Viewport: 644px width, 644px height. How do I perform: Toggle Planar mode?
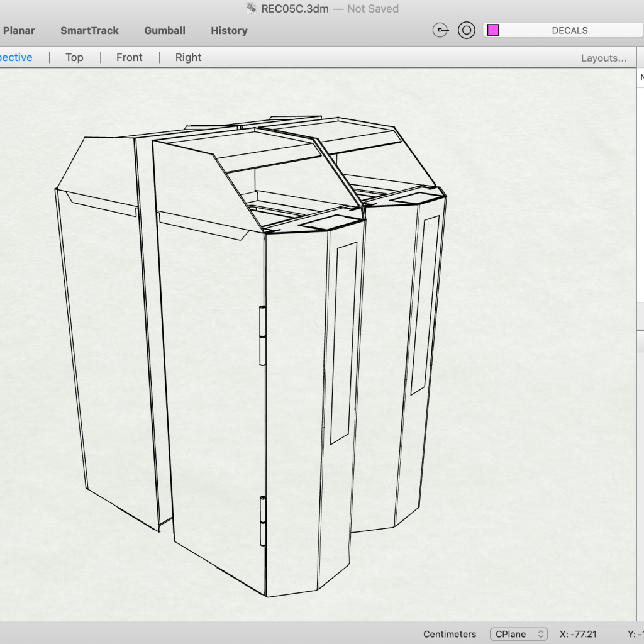click(19, 30)
